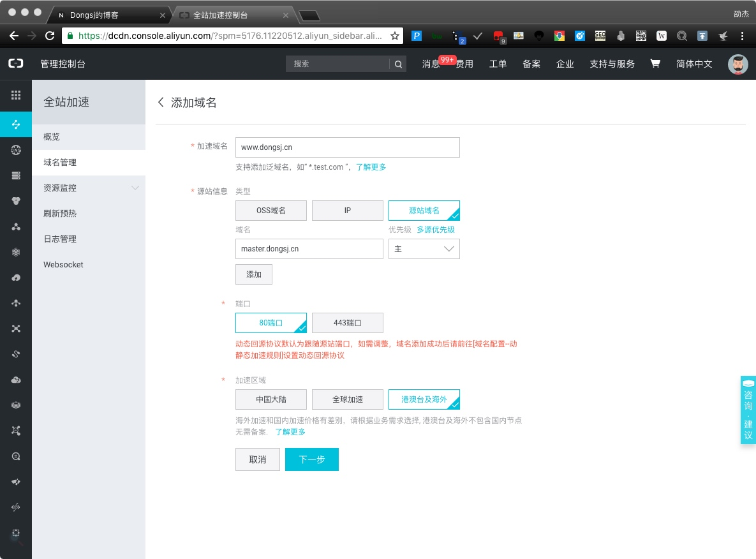Click the search magnifier icon
Image resolution: width=756 pixels, height=559 pixels.
tap(398, 64)
